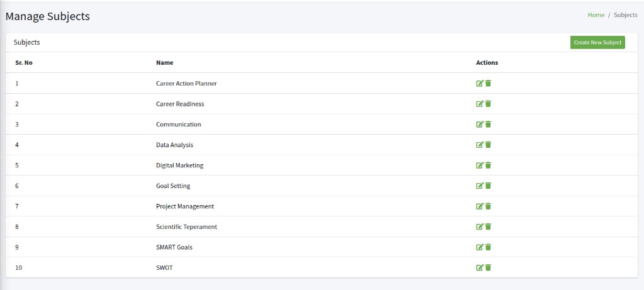The width and height of the screenshot is (644, 290).
Task: Delete the Data Analysis subject
Action: point(488,145)
